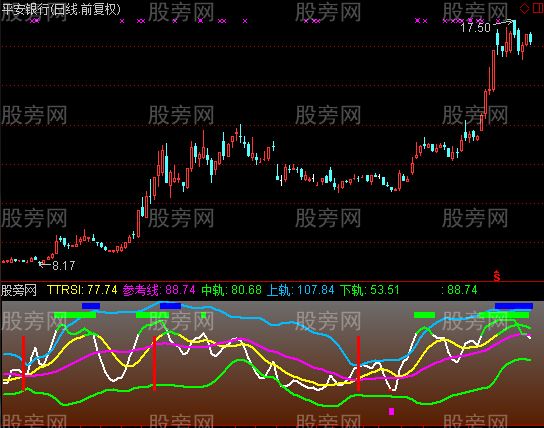Click the 8.17 low price label

pos(63,266)
